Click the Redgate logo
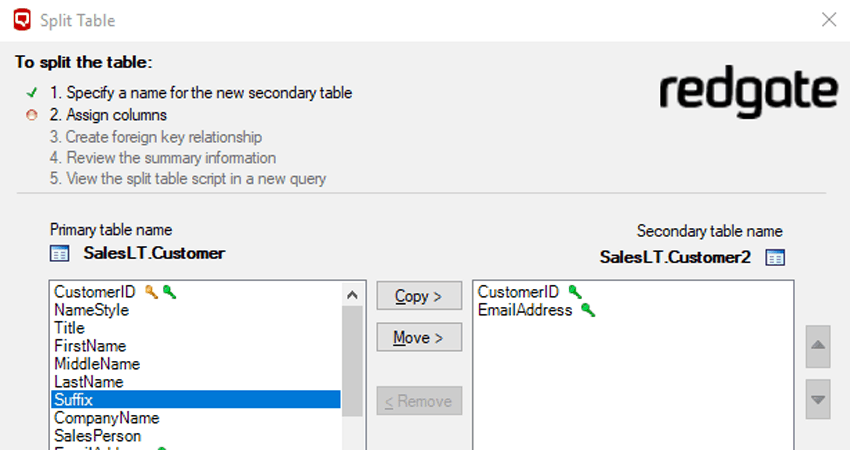 pyautogui.click(x=748, y=92)
